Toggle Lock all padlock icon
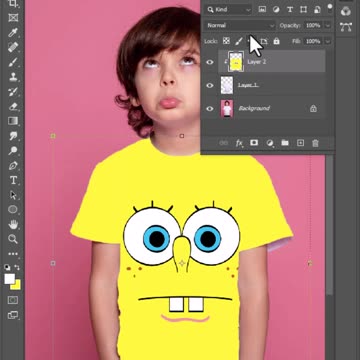Image resolution: width=360 pixels, height=360 pixels. (x=276, y=41)
